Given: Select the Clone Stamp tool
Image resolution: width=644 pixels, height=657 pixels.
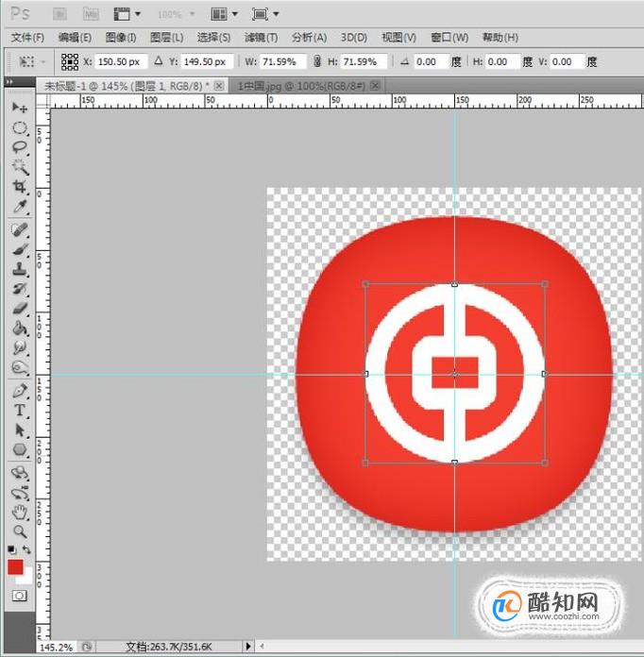Looking at the screenshot, I should pyautogui.click(x=19, y=269).
